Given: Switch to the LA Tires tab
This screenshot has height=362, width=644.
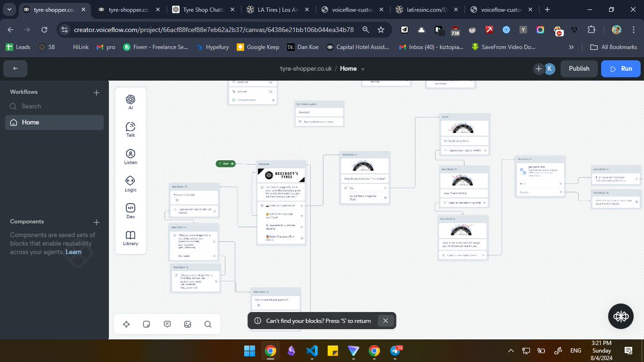Looking at the screenshot, I should point(277,10).
